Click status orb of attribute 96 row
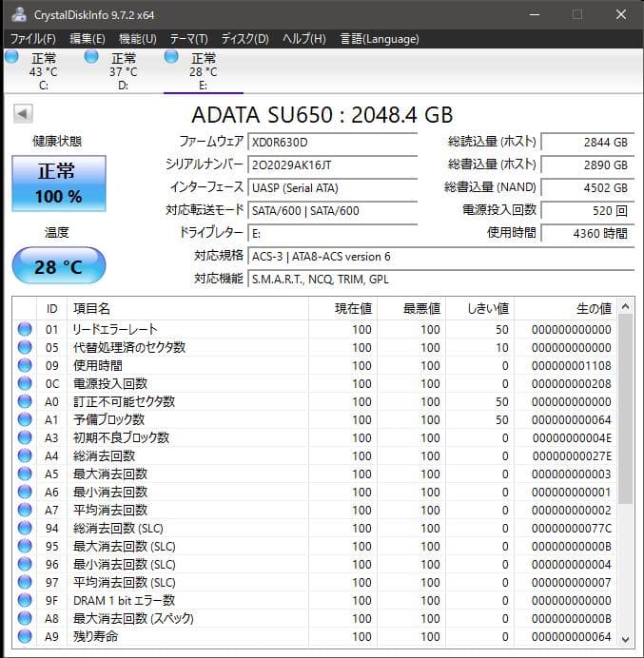 tap(25, 564)
